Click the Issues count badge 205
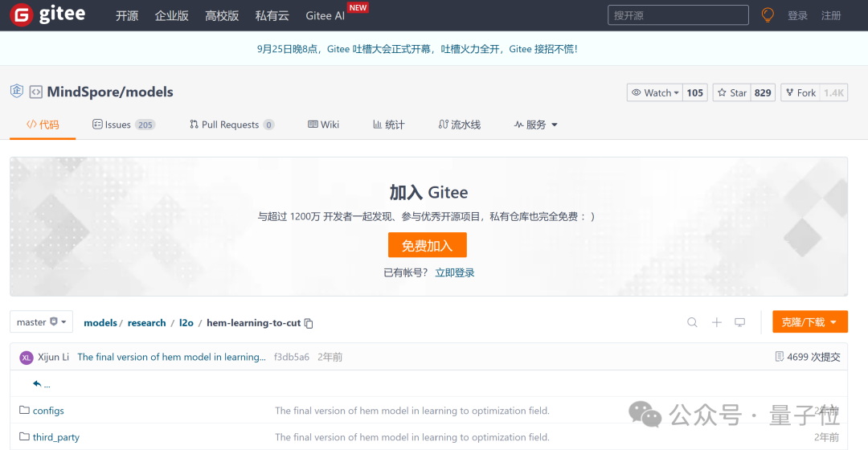Screen dimensions: 868x450 tap(145, 125)
